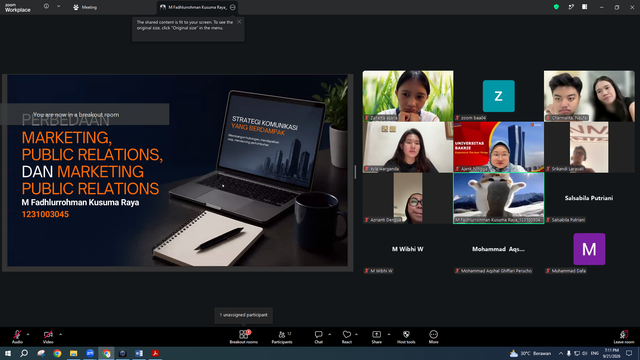Image resolution: width=640 pixels, height=360 pixels.
Task: Open the Participants list
Action: click(x=282, y=337)
